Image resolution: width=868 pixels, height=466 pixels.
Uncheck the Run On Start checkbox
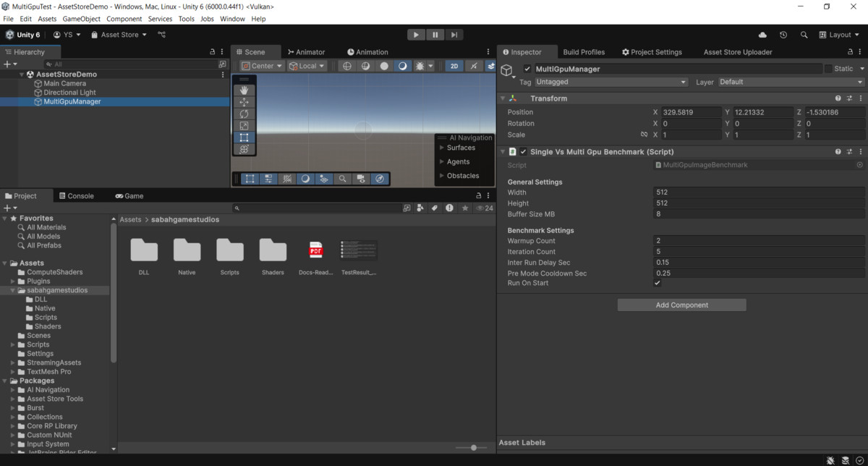657,283
